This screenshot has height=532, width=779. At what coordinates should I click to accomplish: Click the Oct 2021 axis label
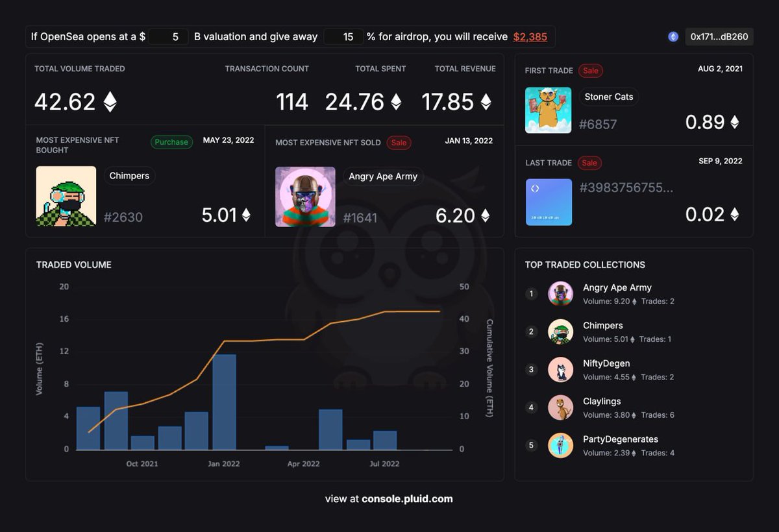(x=142, y=464)
